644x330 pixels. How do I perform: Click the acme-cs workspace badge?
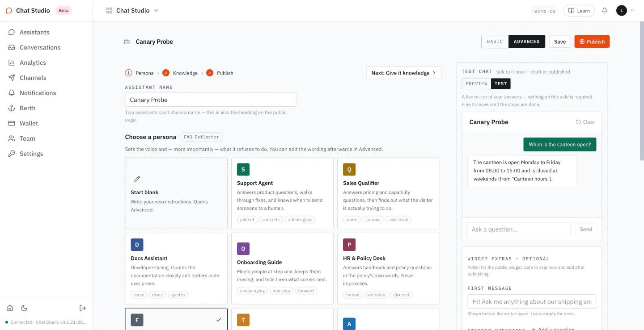(545, 11)
